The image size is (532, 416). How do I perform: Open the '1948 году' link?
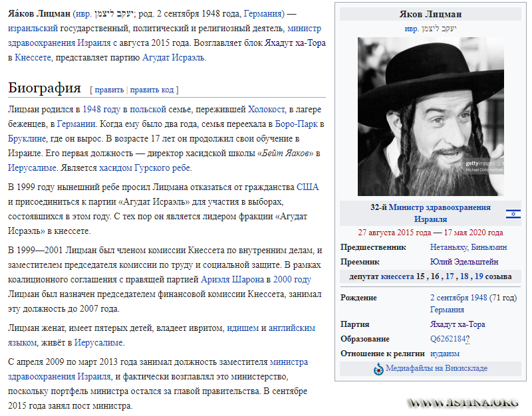(102, 110)
